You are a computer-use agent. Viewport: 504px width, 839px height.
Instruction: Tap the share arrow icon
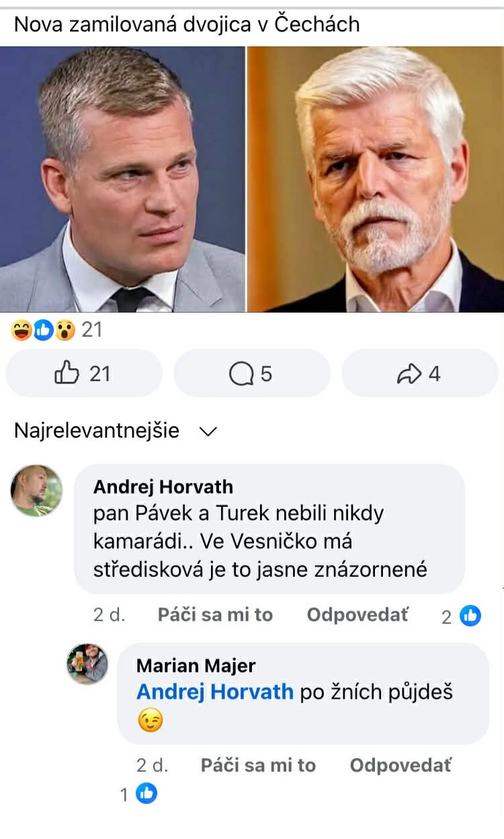[x=419, y=373]
